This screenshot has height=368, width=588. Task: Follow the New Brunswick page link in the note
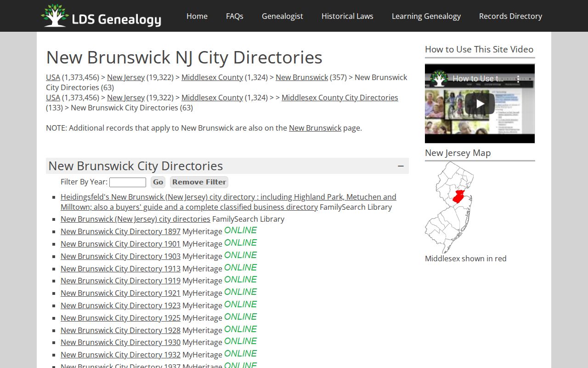pyautogui.click(x=315, y=128)
